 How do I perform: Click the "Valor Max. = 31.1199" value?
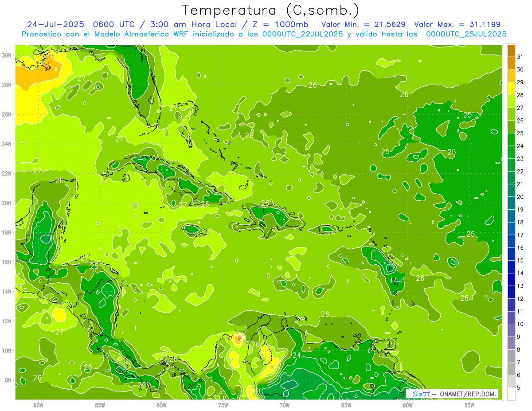(x=457, y=24)
